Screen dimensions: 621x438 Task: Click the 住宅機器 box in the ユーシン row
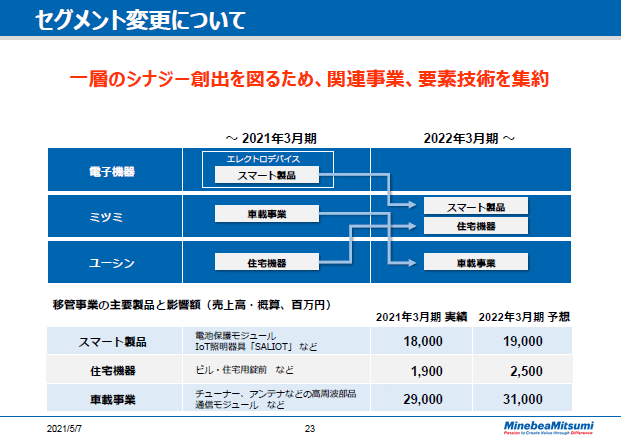pyautogui.click(x=266, y=263)
